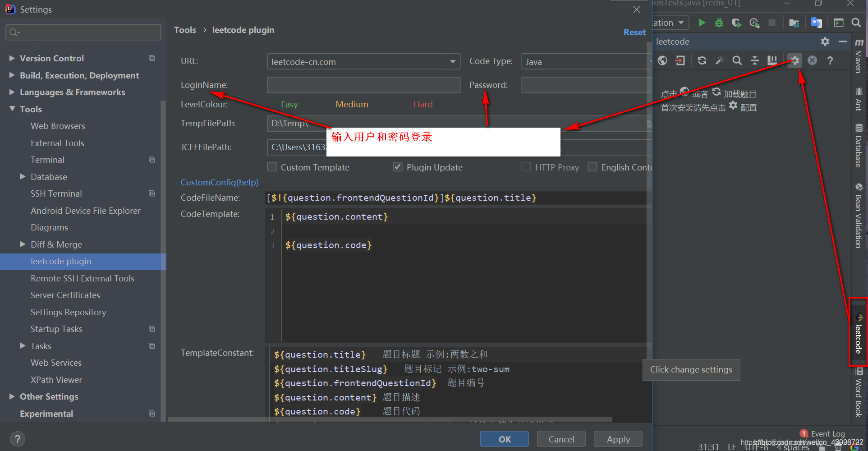
Task: Expand the Diff & Merge node
Action: 23,244
